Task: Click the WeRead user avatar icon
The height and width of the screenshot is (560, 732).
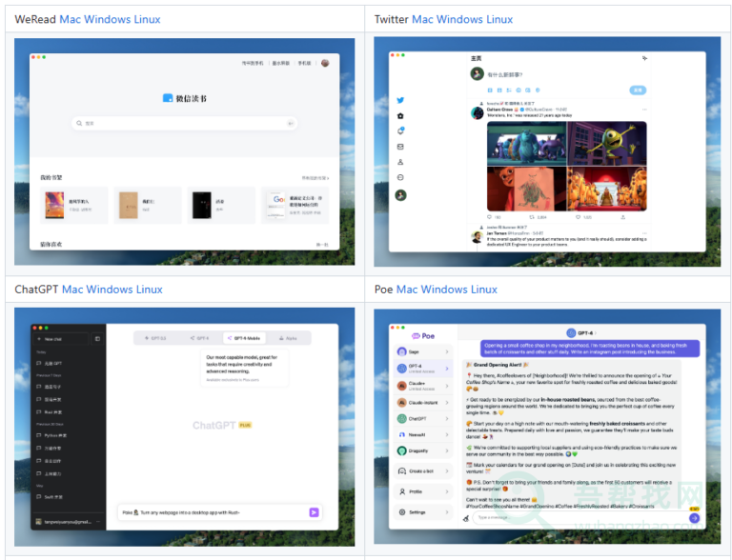Action: click(x=325, y=63)
